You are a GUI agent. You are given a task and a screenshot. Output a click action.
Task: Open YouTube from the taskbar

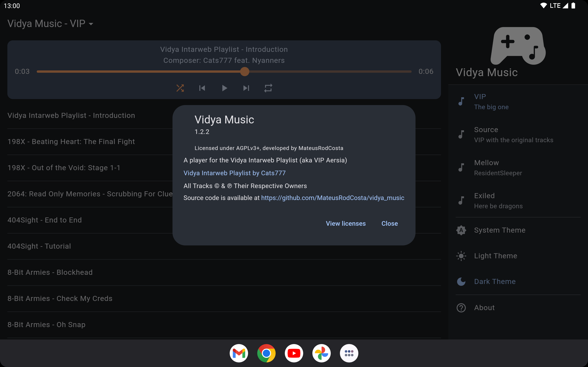click(294, 353)
